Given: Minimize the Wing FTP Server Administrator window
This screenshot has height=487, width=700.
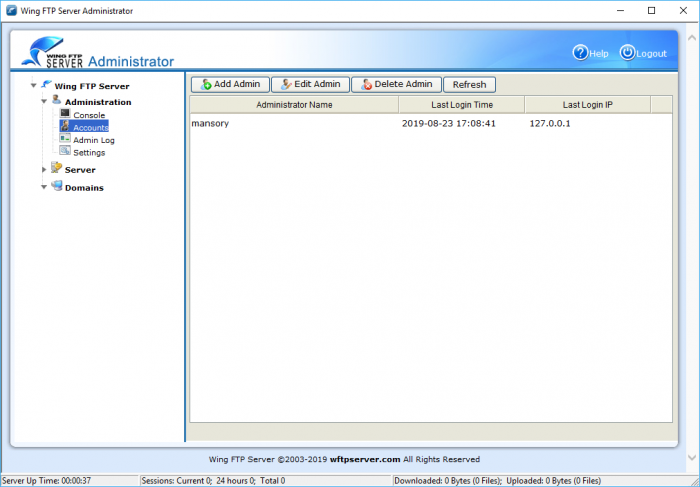Looking at the screenshot, I should [620, 11].
